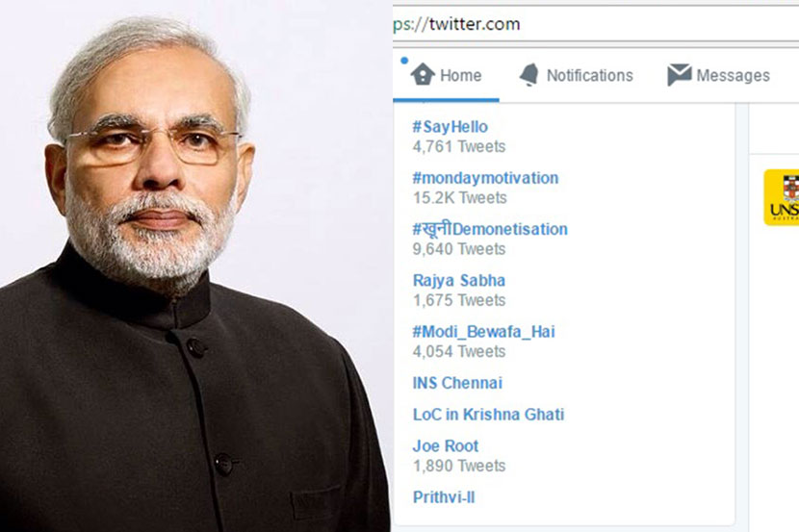Click the twitter.com address bar
Viewport: 799px width, 532px height.
coord(596,24)
